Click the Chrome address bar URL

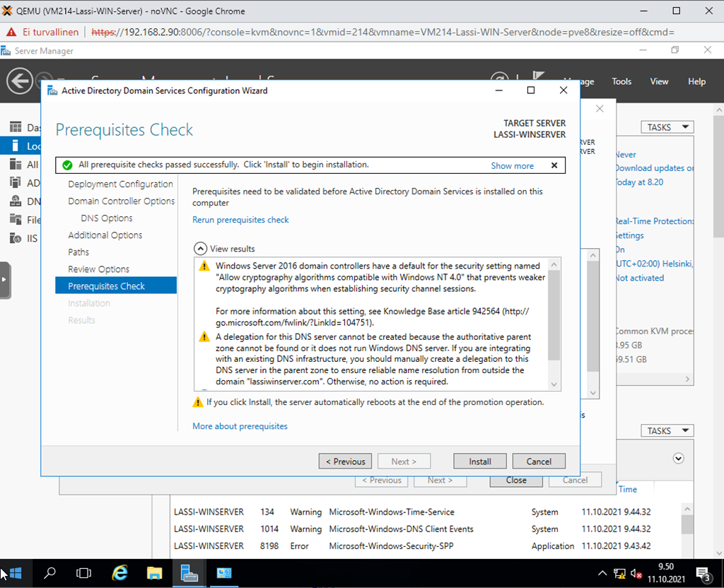point(383,33)
